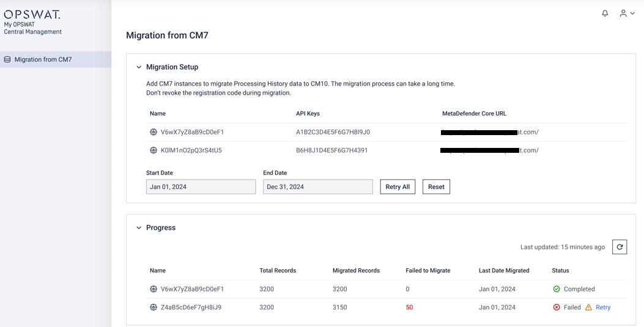Collapse the Migration Setup section
The width and height of the screenshot is (644, 327).
tap(139, 67)
